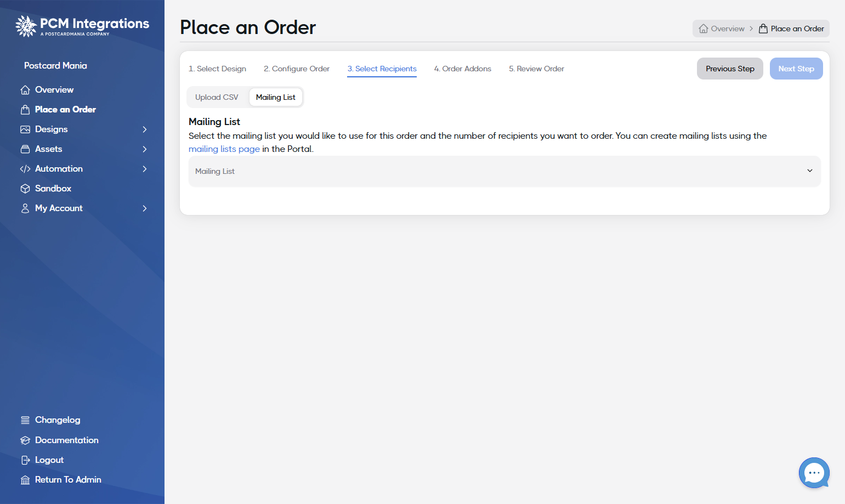Switch to the Upload CSV tab

(217, 97)
